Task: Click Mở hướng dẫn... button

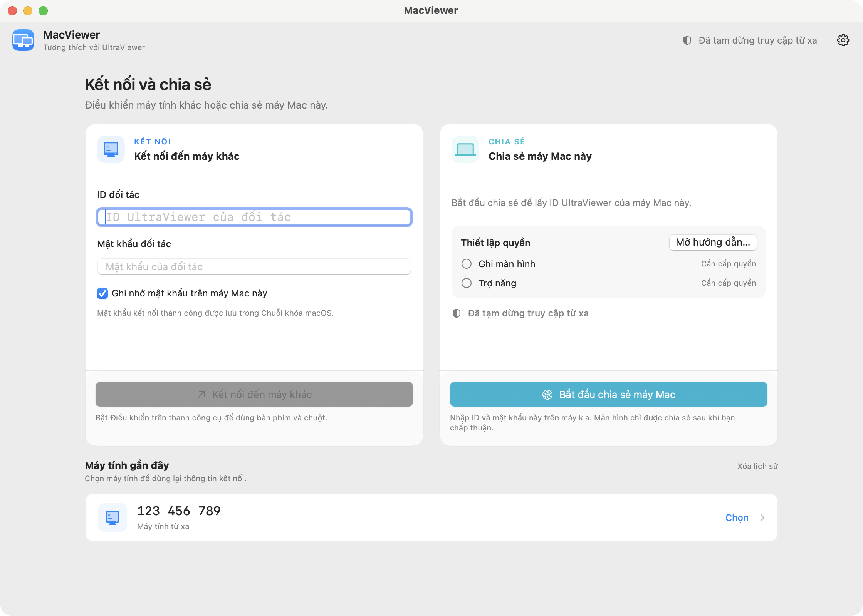Action: 713,243
